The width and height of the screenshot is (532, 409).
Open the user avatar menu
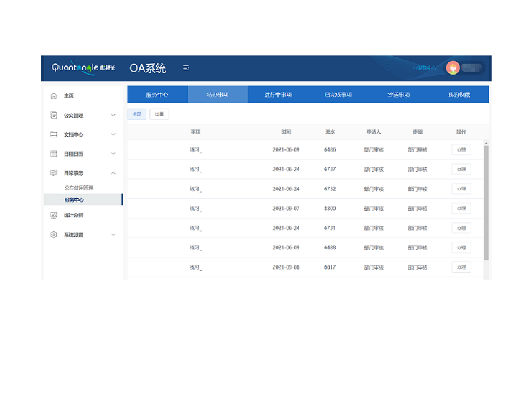[452, 68]
